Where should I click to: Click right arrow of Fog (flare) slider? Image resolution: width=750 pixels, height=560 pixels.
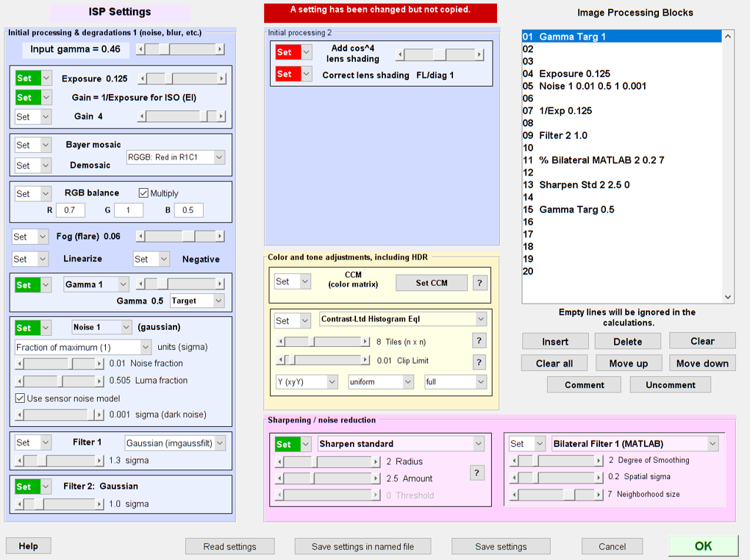(220, 236)
